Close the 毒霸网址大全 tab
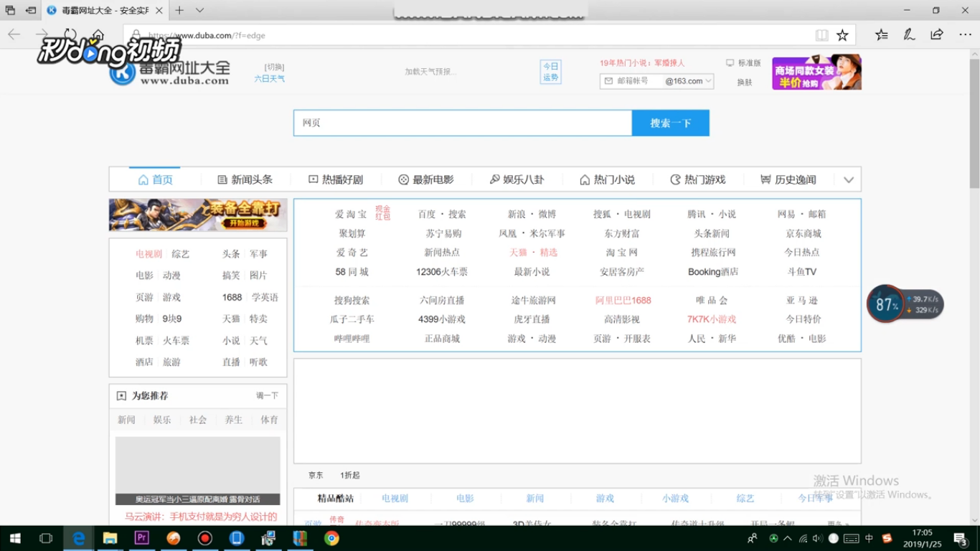This screenshot has width=980, height=551. coord(159,10)
